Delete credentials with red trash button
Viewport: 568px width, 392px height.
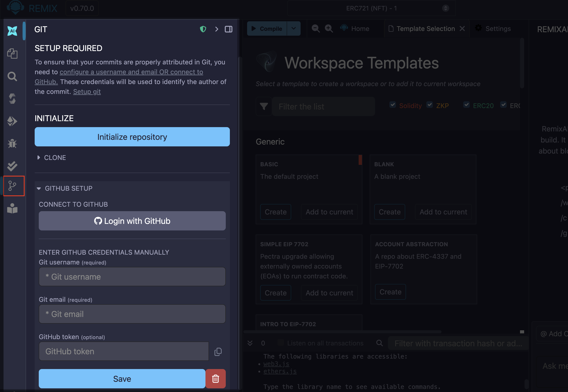(x=216, y=378)
